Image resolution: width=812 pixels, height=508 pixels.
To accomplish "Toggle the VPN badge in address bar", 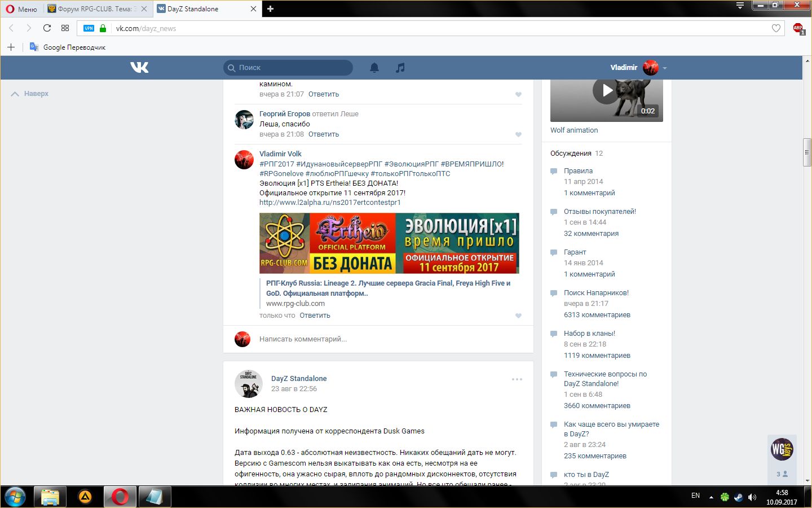I will click(89, 28).
